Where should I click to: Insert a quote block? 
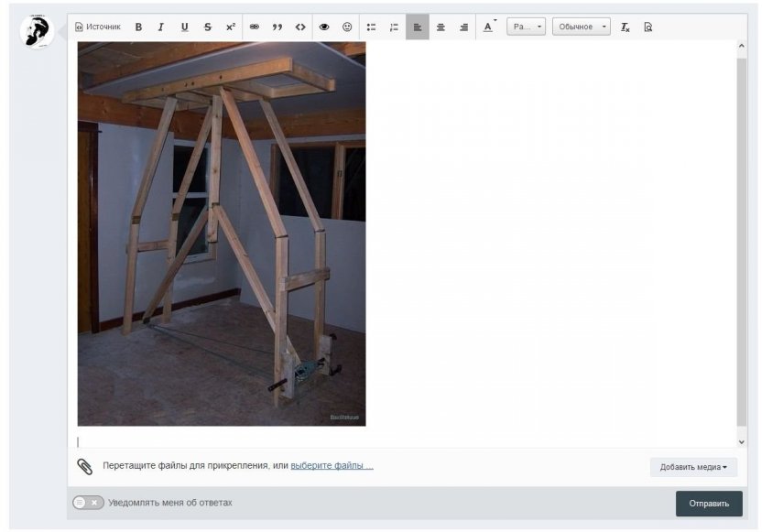point(277,27)
